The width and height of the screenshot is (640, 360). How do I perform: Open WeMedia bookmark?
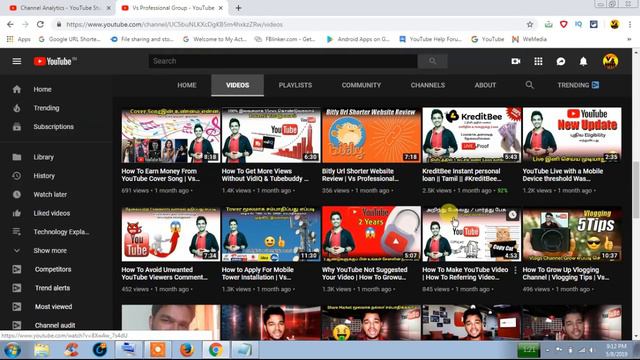click(x=529, y=39)
